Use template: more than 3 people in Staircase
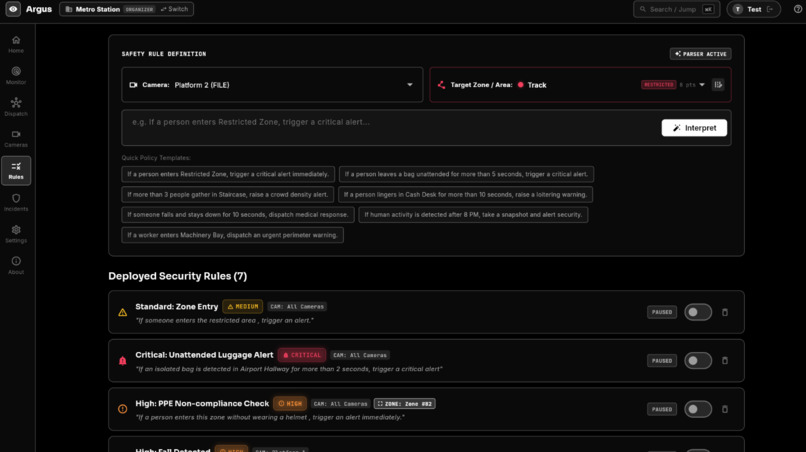The width and height of the screenshot is (806, 452). pyautogui.click(x=227, y=194)
